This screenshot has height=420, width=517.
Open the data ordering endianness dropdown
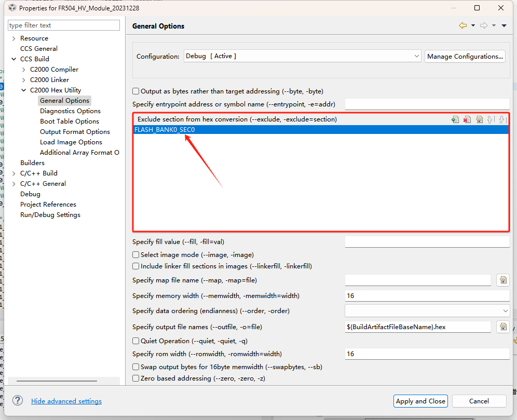click(x=427, y=310)
